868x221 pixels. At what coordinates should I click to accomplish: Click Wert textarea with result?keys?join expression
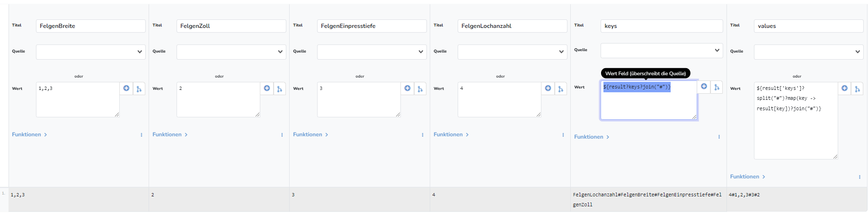coord(649,100)
